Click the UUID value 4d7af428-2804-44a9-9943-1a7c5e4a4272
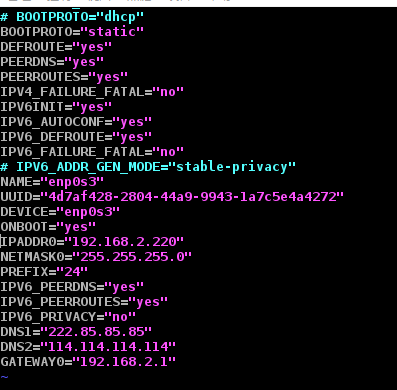The image size is (397, 390). (192, 197)
